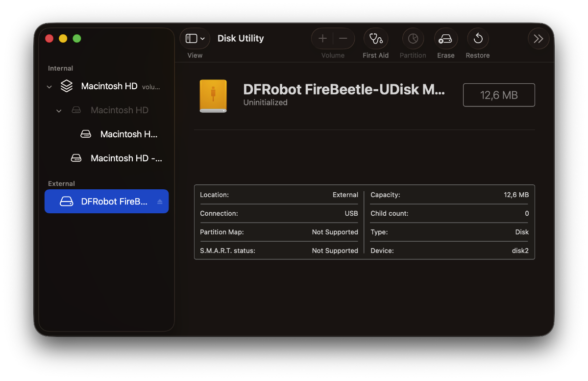Click the Uninitialized status text
Image resolution: width=588 pixels, height=381 pixels.
[x=265, y=102]
